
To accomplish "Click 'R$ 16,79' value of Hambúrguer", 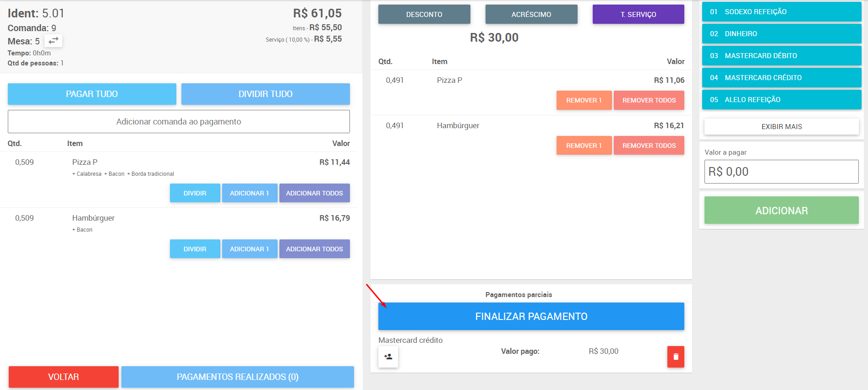I will [x=335, y=218].
